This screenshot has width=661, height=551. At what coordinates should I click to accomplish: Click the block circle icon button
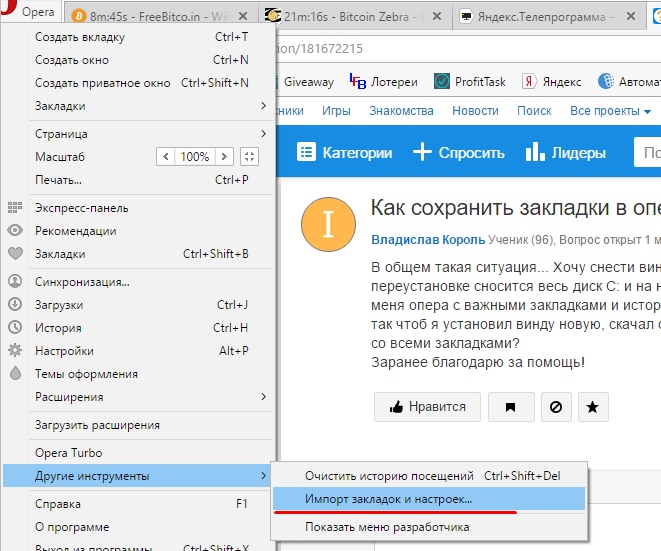click(x=556, y=407)
